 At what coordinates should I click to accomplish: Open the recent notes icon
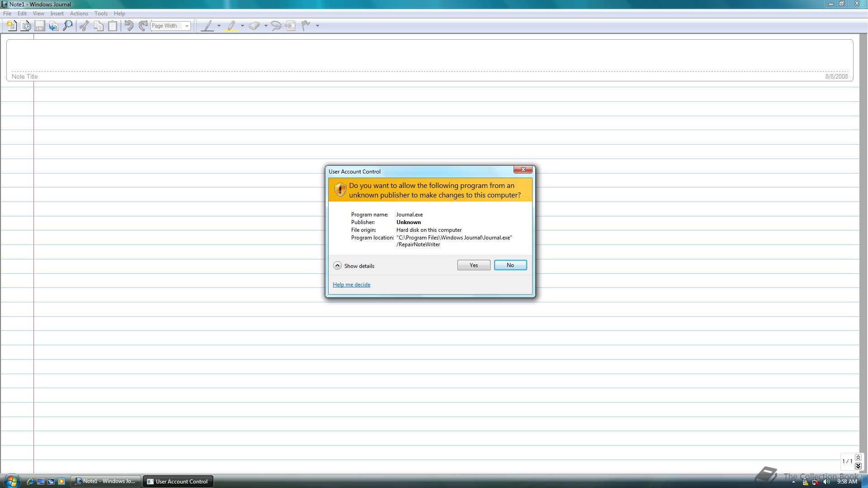[x=26, y=26]
